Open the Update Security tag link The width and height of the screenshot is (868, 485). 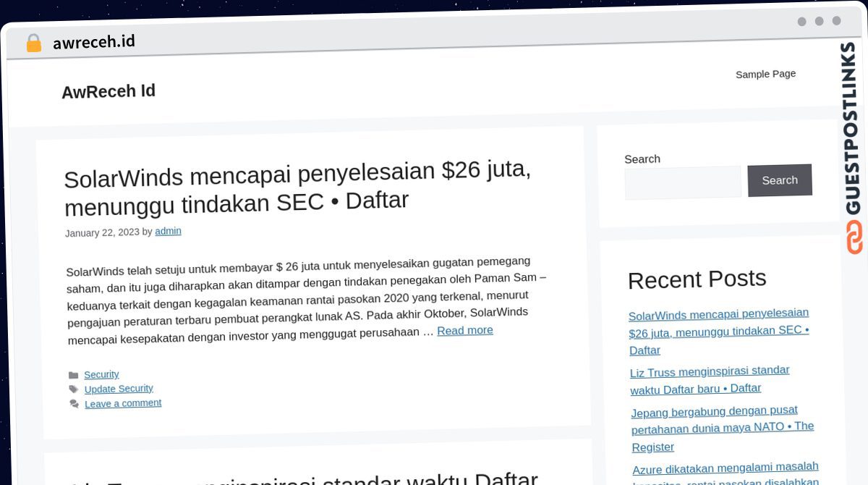(x=119, y=389)
